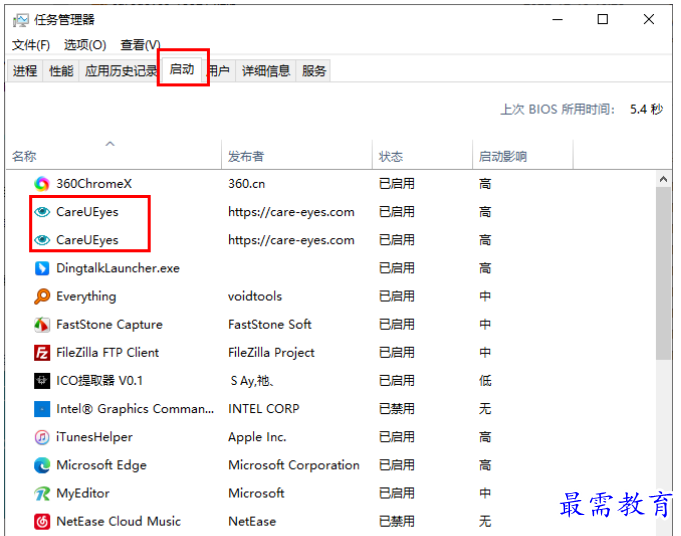This screenshot has width=681, height=536.
Task: Click the second CareUEyes eye icon
Action: [x=42, y=240]
